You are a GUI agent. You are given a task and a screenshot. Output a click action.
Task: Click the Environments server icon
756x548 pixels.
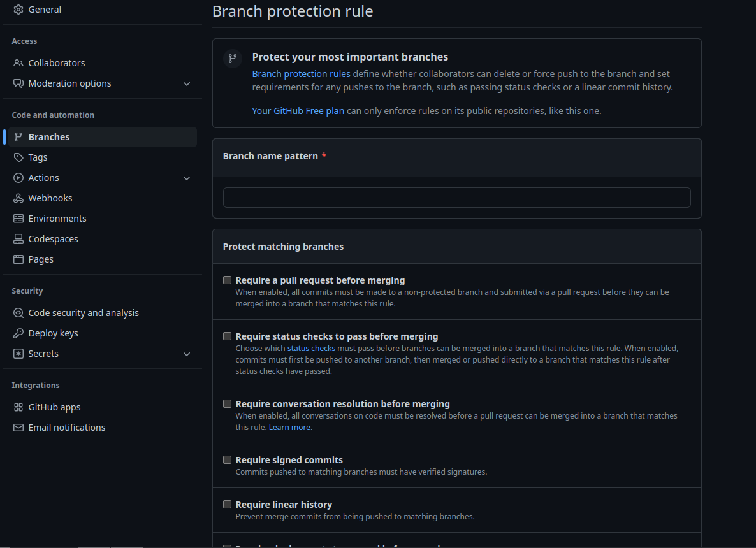point(18,219)
